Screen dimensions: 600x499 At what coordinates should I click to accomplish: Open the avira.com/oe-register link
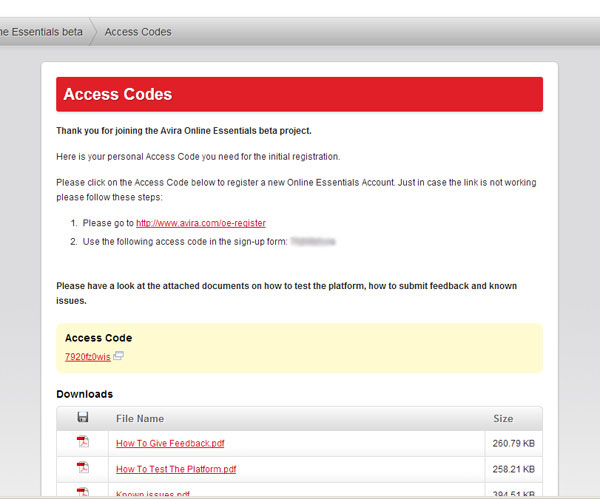pyautogui.click(x=201, y=223)
